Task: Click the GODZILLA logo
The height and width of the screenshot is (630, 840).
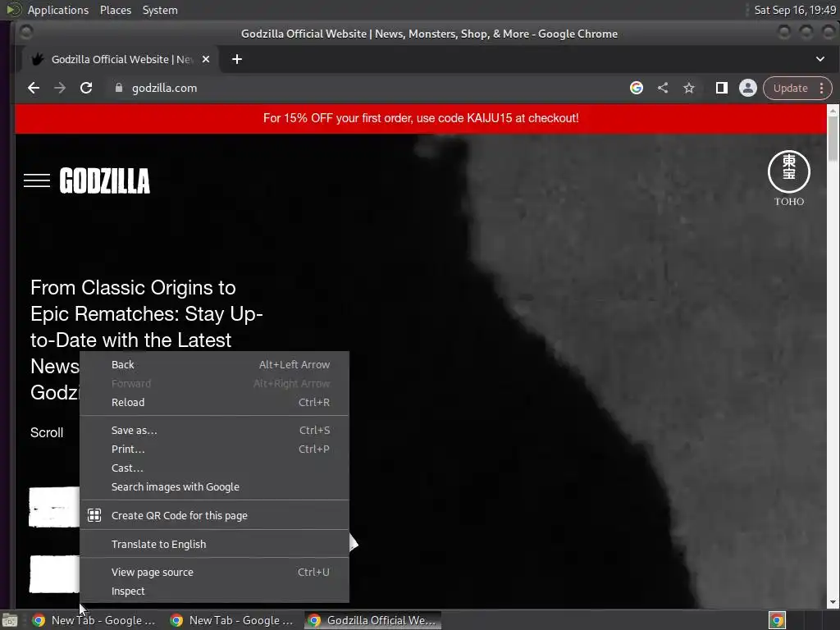Action: (104, 180)
